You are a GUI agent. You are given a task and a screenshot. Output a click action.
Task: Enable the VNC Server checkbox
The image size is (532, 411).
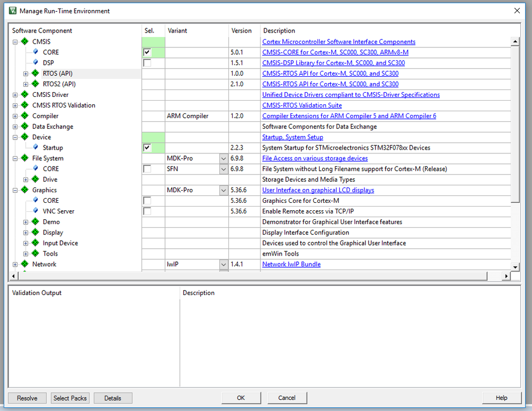point(147,211)
